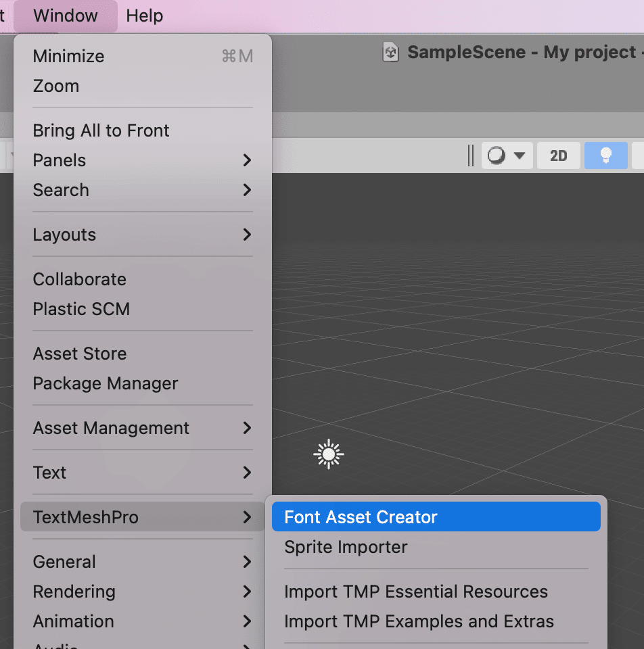Expand Asset Management submenu
Screen dimensions: 644x649
click(x=143, y=428)
